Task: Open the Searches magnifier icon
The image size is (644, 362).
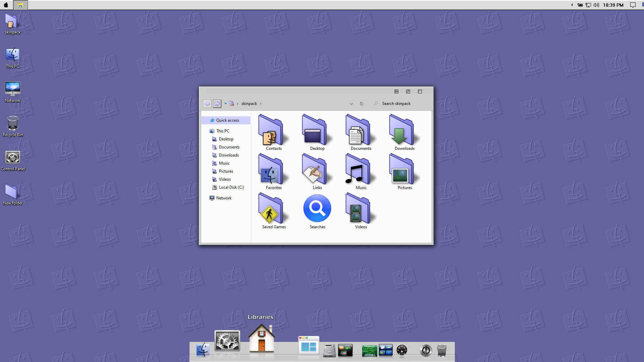Action: (x=317, y=208)
